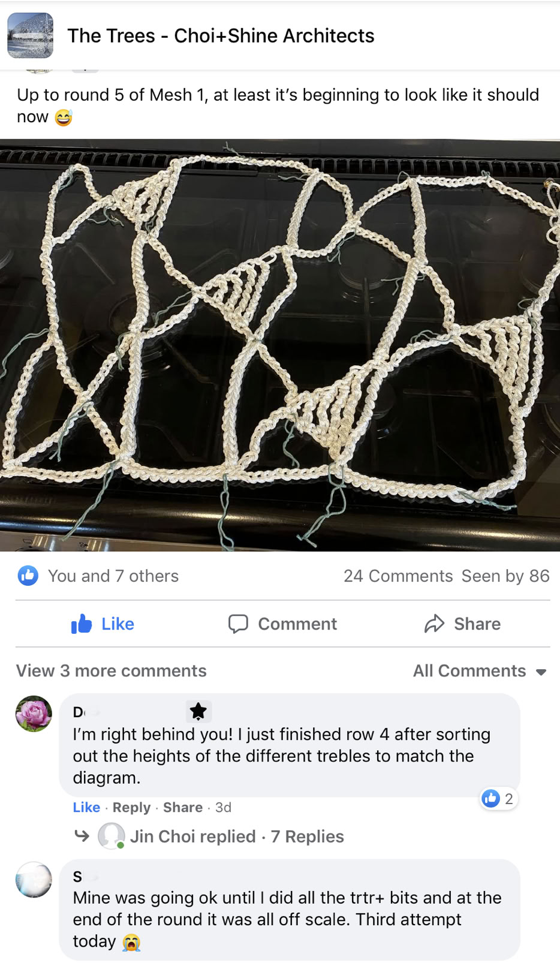This screenshot has height=963, width=560.
Task: Open the crochet mesh photo
Action: coord(280,345)
